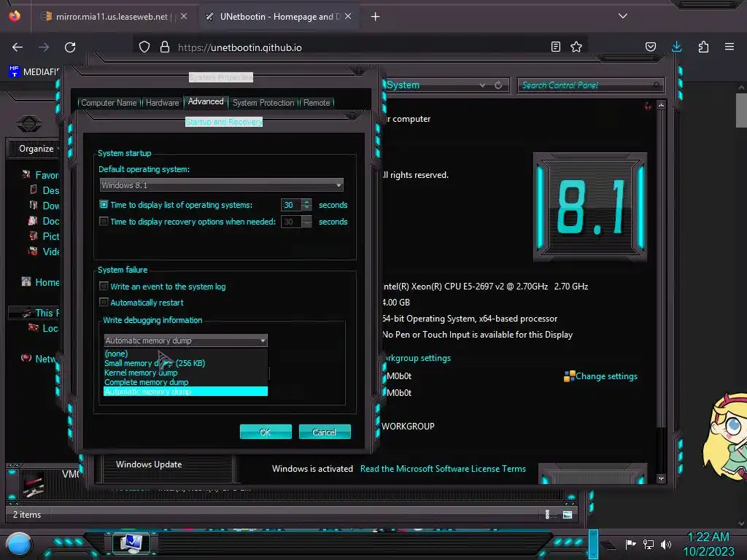Click the URL bar unetbootin.github.io
The height and width of the screenshot is (560, 747).
(x=240, y=47)
